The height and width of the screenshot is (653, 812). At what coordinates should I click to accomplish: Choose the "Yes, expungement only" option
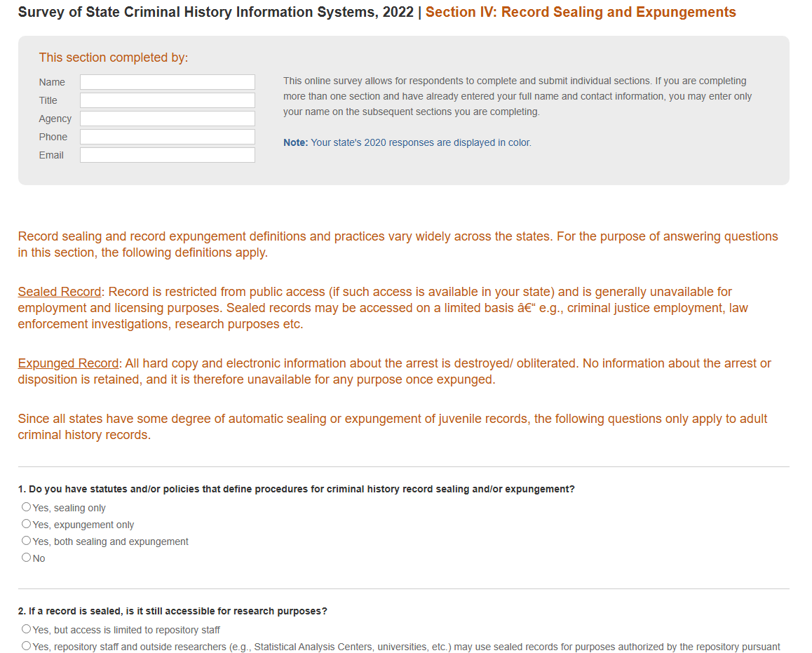[x=27, y=524]
